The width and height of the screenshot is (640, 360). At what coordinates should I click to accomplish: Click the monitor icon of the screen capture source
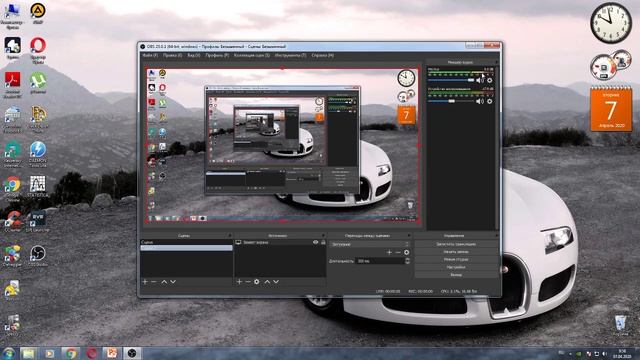[238, 242]
